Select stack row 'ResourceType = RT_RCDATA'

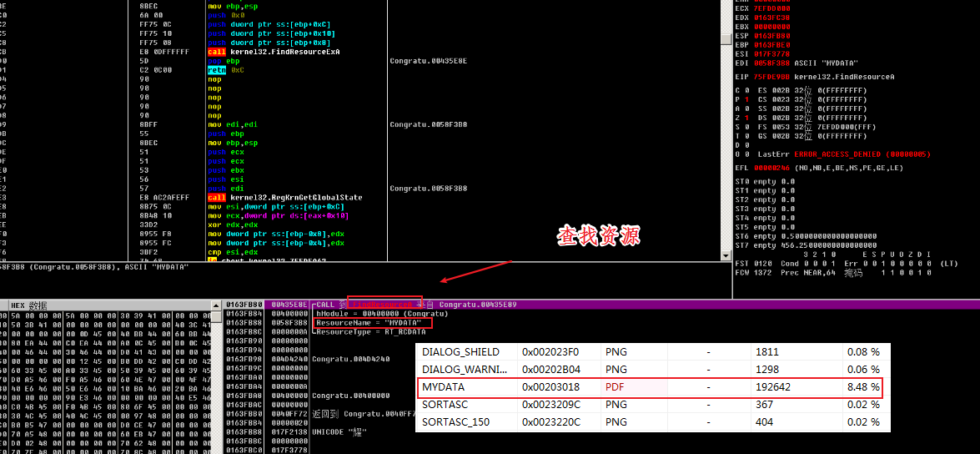click(x=373, y=331)
